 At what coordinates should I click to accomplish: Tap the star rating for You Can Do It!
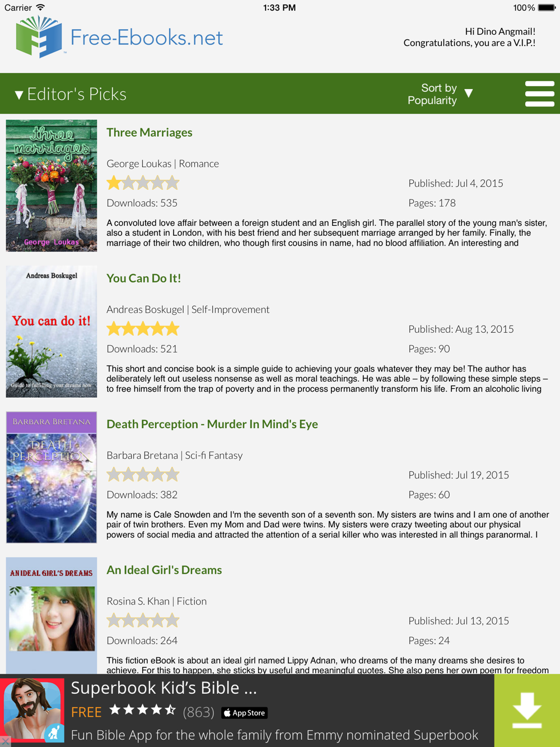coord(143,328)
